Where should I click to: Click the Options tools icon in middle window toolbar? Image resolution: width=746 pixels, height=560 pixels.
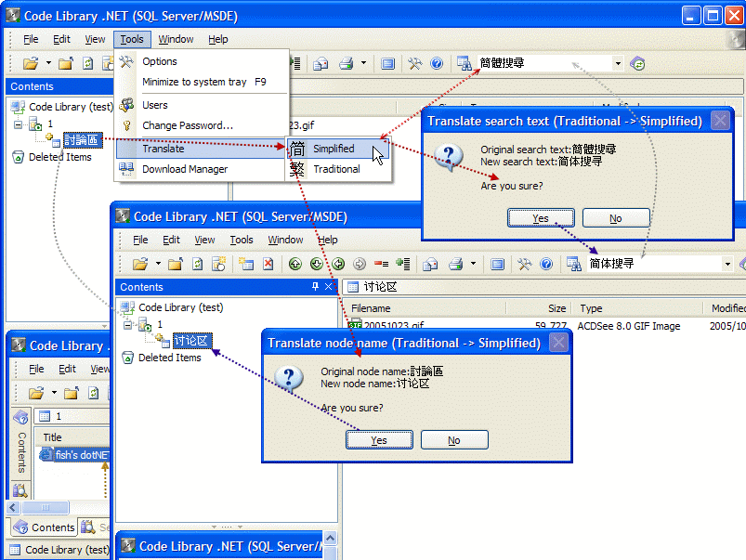click(524, 264)
